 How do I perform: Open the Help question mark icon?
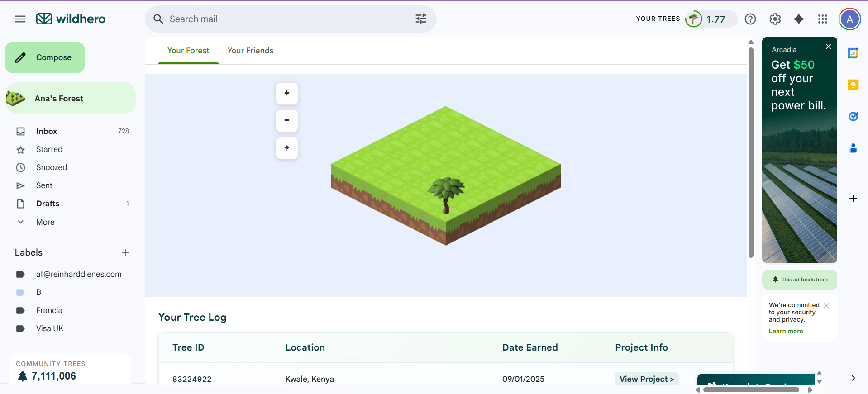750,19
